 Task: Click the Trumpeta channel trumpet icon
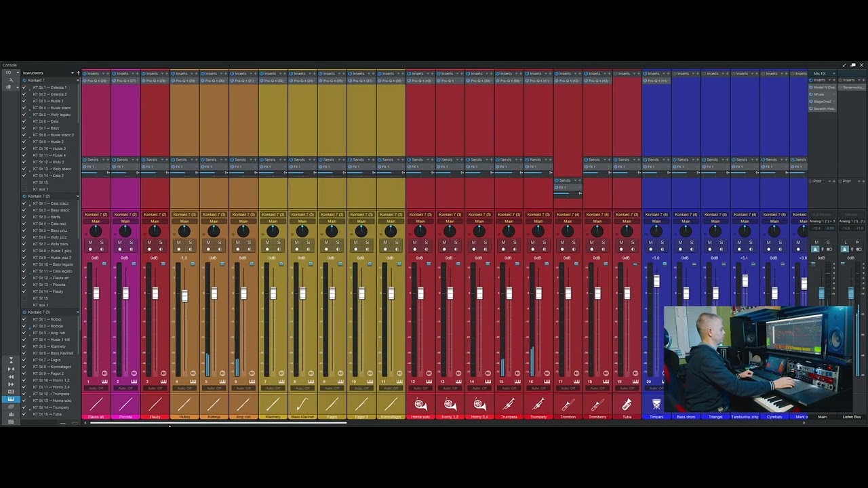(509, 405)
